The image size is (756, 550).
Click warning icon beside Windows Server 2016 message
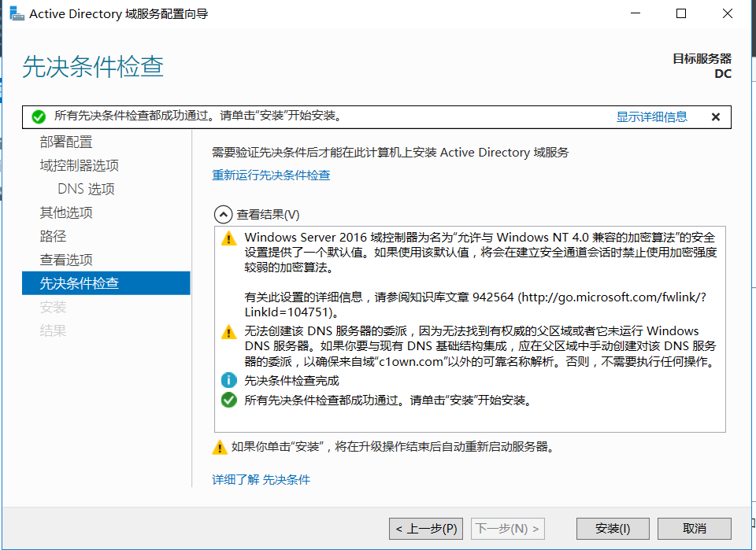click(228, 238)
